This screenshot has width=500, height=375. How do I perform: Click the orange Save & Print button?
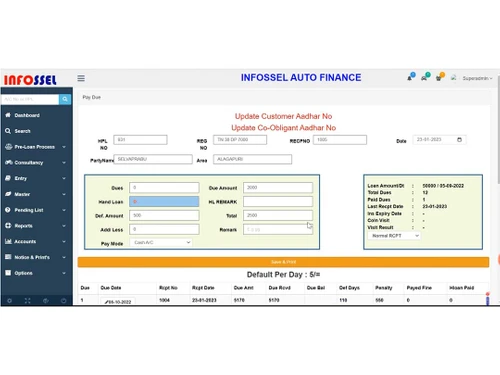click(283, 262)
